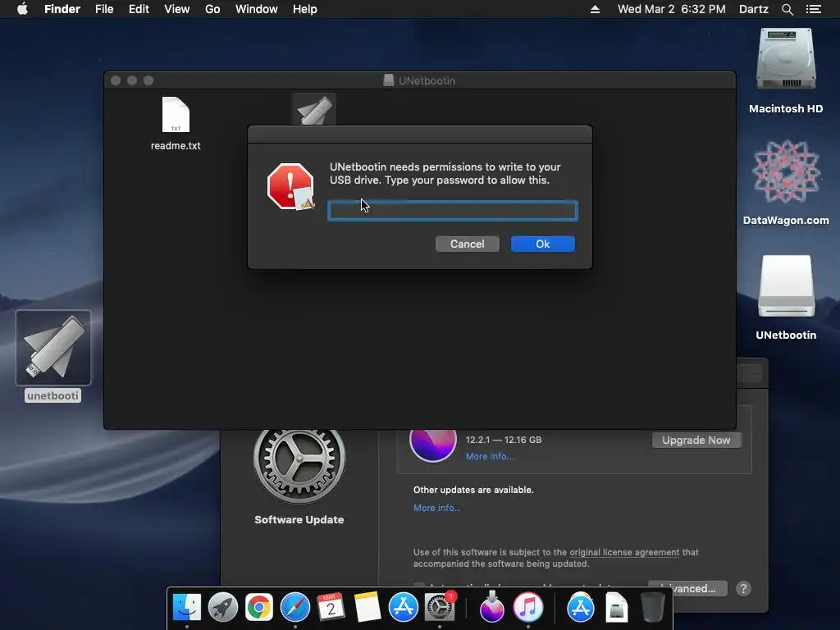The height and width of the screenshot is (630, 840).
Task: Select the DataWagon.com desktop icon
Action: point(786,171)
